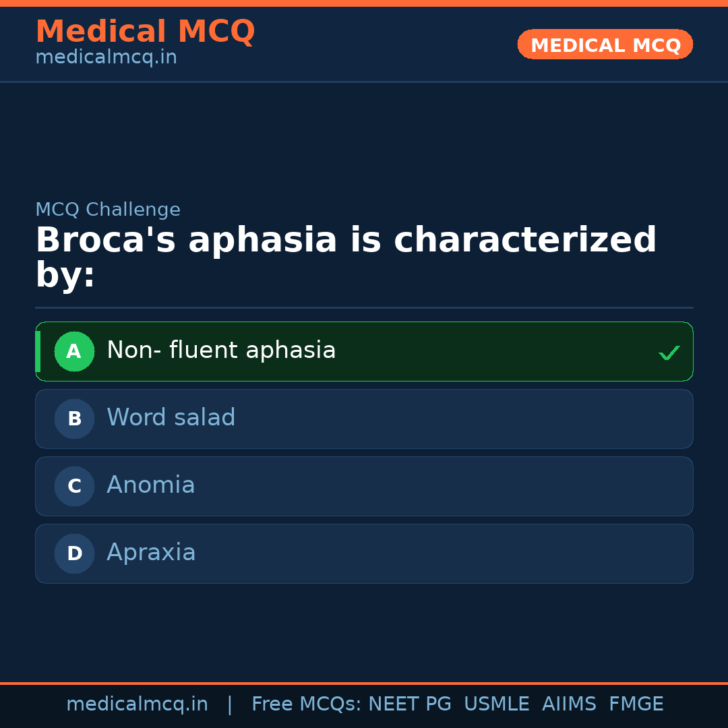Open the medicalmcq.in link in the footer
Screen dimensions: 728x728
(x=138, y=703)
